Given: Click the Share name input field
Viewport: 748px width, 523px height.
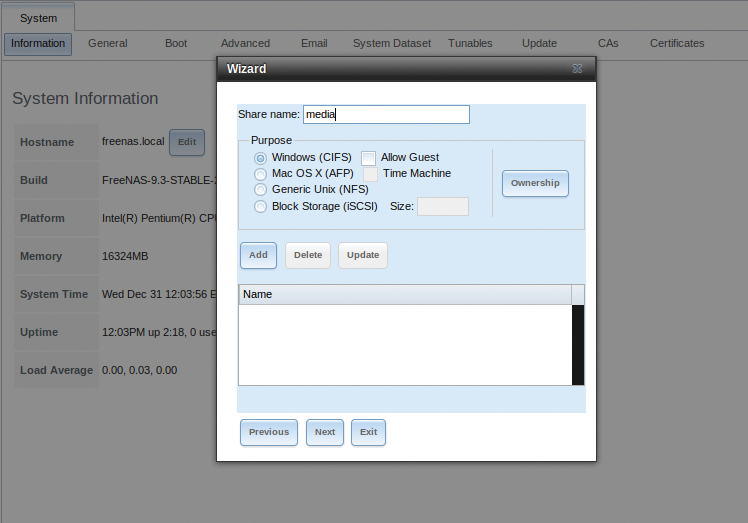Looking at the screenshot, I should pyautogui.click(x=386, y=115).
